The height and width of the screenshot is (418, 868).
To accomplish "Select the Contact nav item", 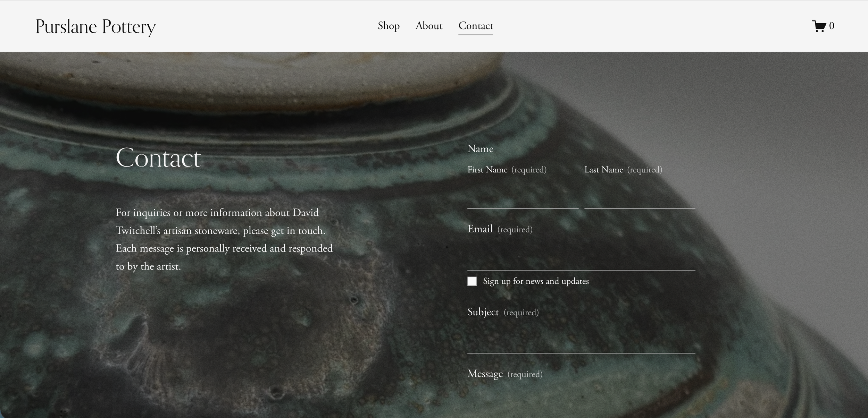I will point(476,26).
